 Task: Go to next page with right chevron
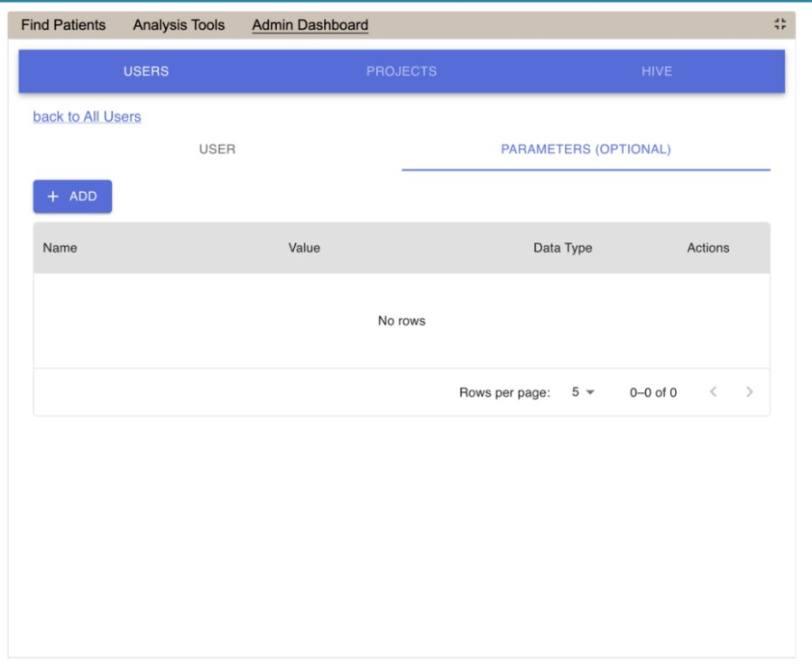point(749,392)
